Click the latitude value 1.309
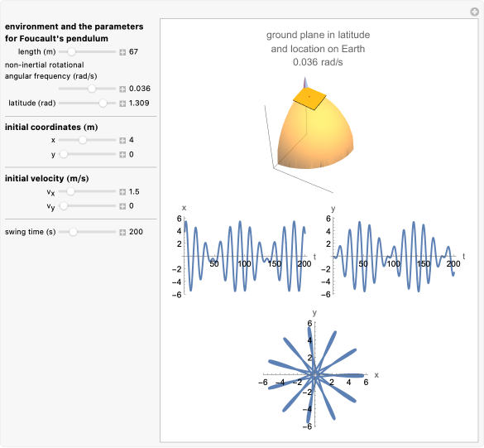 (x=139, y=104)
